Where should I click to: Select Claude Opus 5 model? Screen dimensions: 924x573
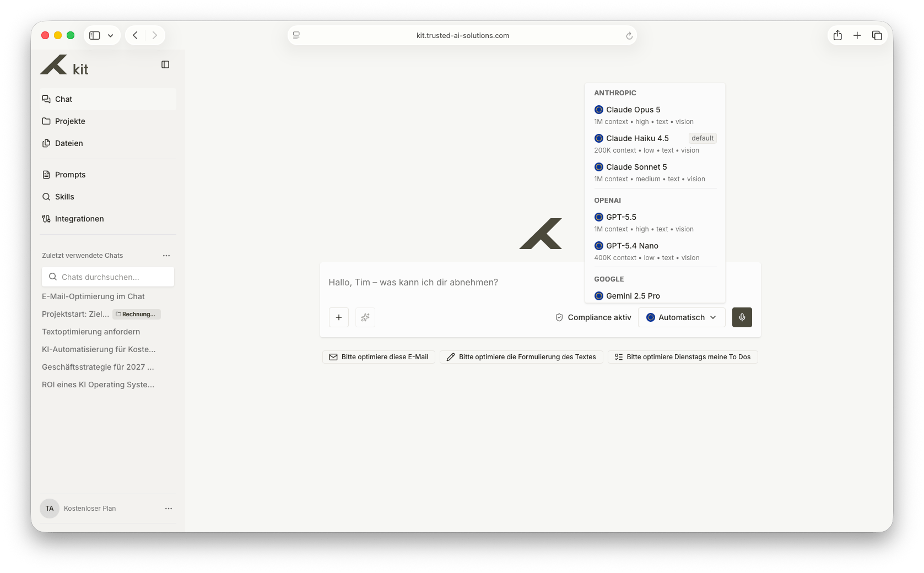655,115
